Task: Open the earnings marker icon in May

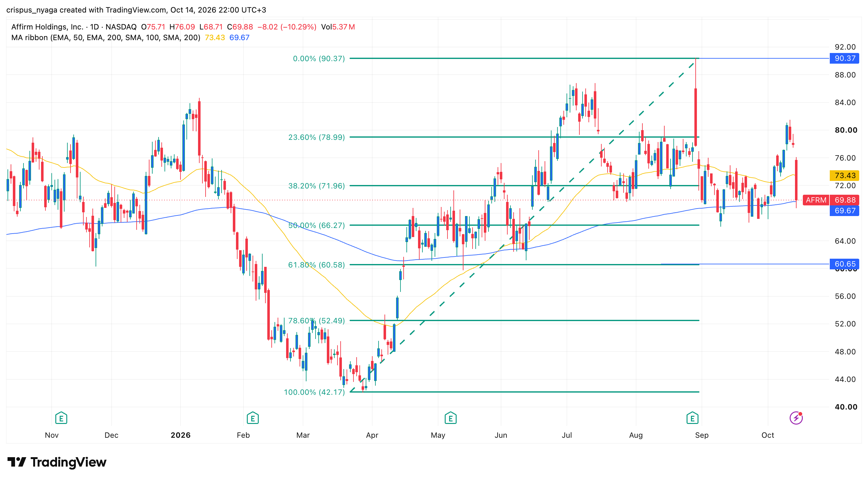Action: [x=450, y=418]
